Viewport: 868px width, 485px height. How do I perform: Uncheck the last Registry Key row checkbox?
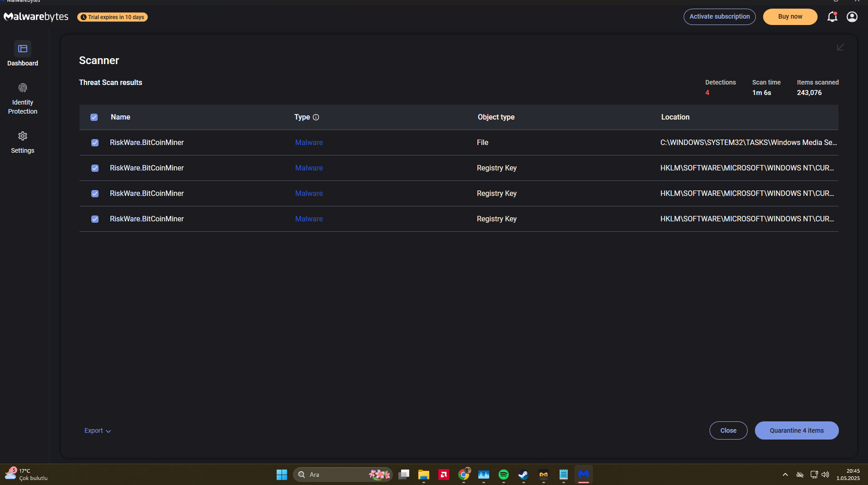tap(95, 219)
